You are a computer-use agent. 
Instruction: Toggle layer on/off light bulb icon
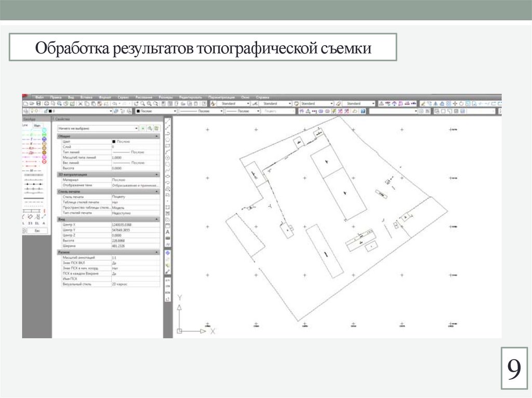(31, 111)
